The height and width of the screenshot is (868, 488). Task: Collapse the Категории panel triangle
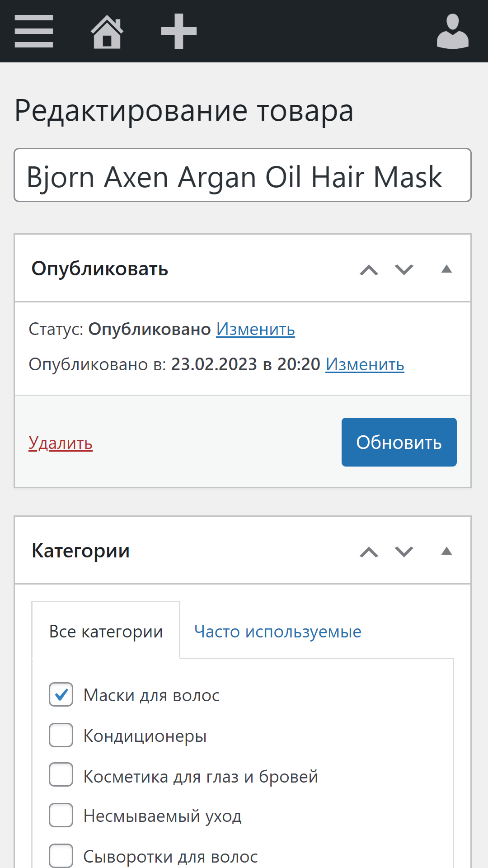446,551
